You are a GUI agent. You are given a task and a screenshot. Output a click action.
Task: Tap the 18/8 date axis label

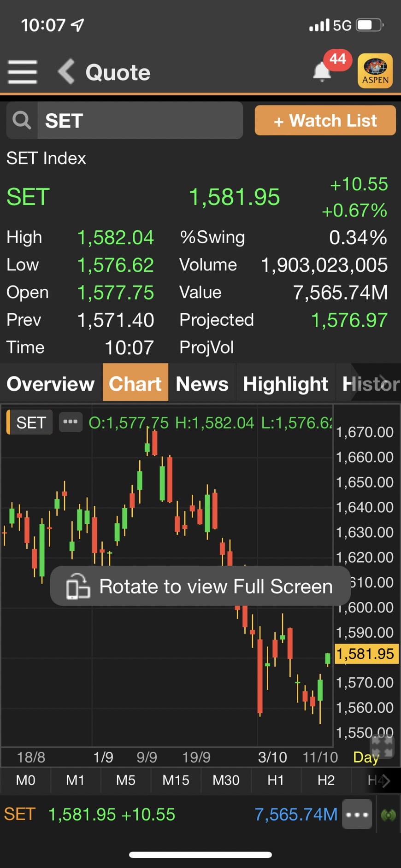31,757
